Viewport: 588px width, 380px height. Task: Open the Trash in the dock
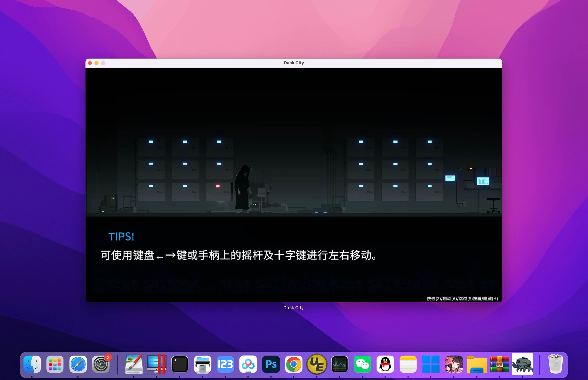[x=555, y=364]
